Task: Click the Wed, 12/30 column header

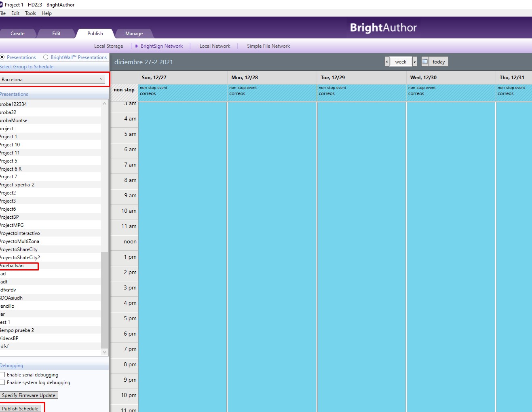Action: [x=451, y=78]
